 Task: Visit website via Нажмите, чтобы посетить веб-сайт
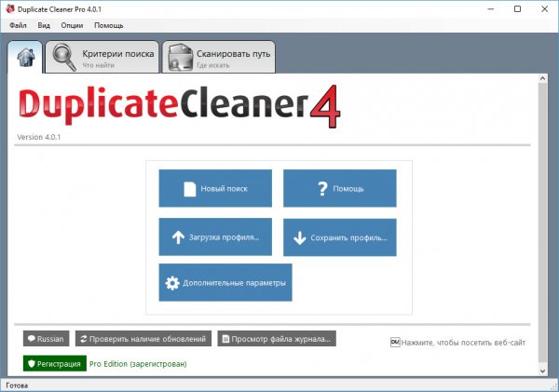[x=463, y=343]
